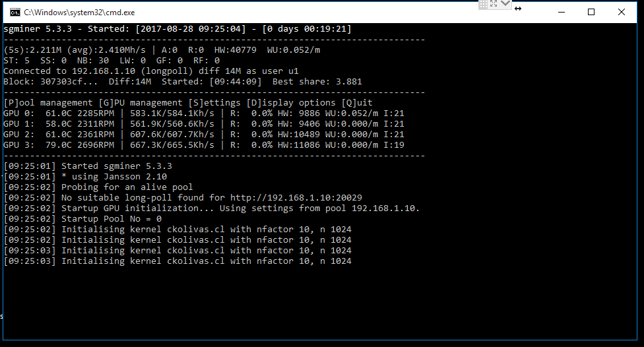Click the (avg):2.410Mh/s hashrate value
This screenshot has width=644, height=347.
click(x=106, y=50)
